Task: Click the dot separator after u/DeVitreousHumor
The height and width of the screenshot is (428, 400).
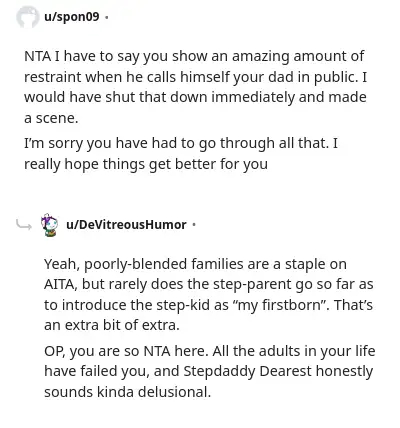Action: (194, 225)
